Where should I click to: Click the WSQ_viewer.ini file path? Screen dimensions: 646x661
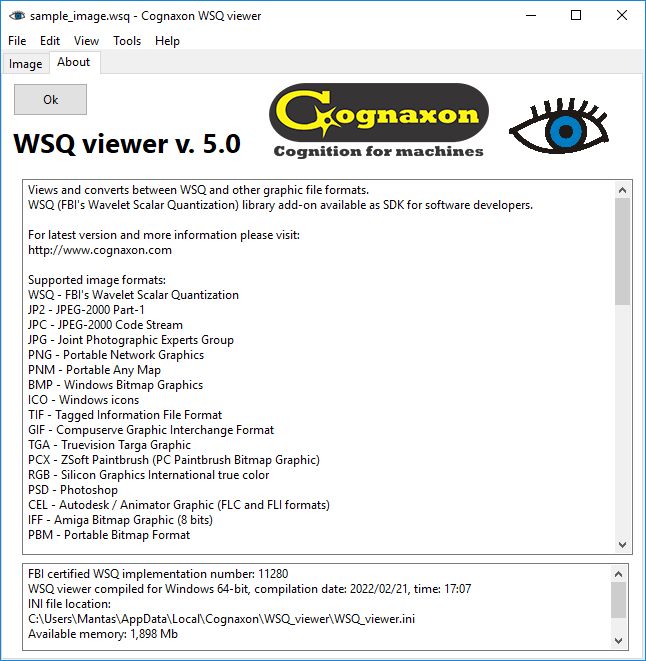221,619
